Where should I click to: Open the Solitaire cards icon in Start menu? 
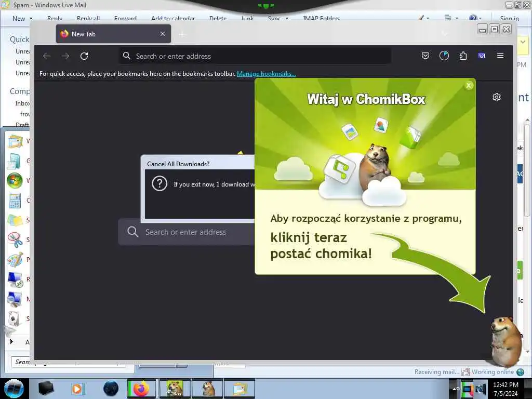[14, 319]
